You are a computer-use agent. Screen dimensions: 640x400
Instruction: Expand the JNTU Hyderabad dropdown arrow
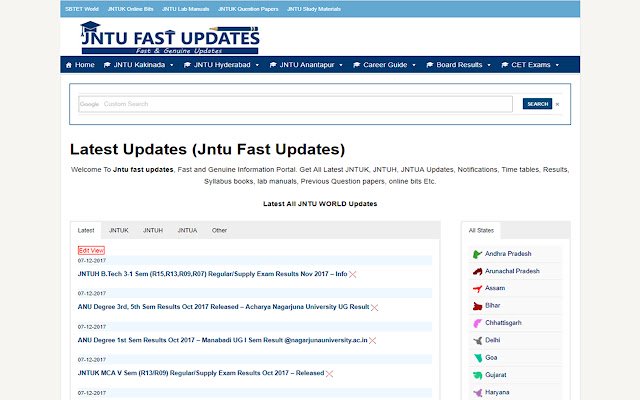257,65
